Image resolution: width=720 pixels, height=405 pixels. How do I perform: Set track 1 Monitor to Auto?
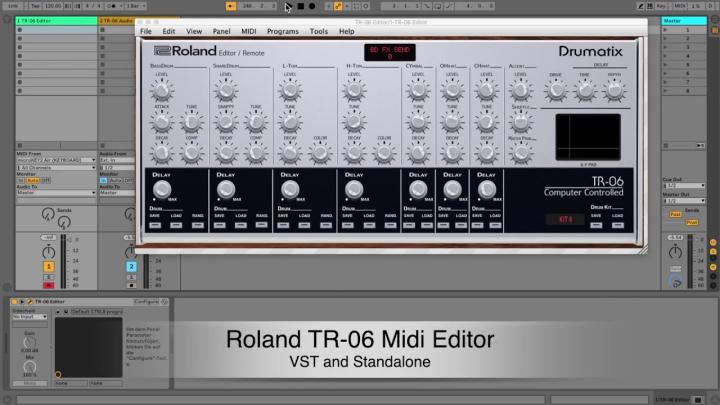(33, 180)
